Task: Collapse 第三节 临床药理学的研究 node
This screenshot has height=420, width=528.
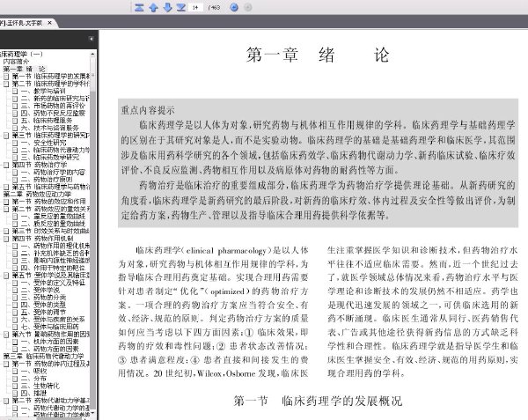Action: (x=6, y=136)
